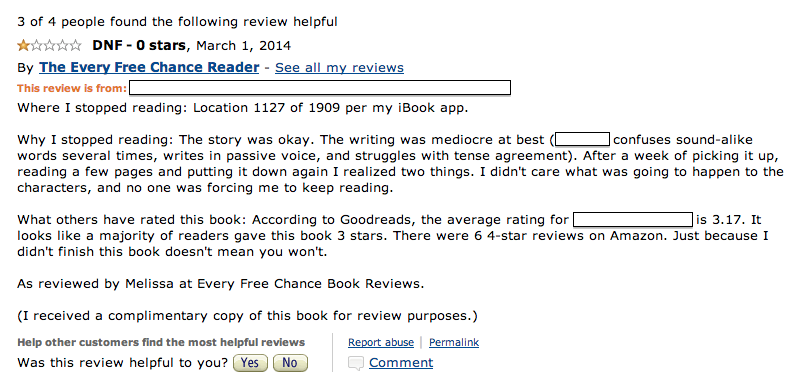The width and height of the screenshot is (806, 387).
Task: Open See all my reviews link
Action: click(339, 68)
